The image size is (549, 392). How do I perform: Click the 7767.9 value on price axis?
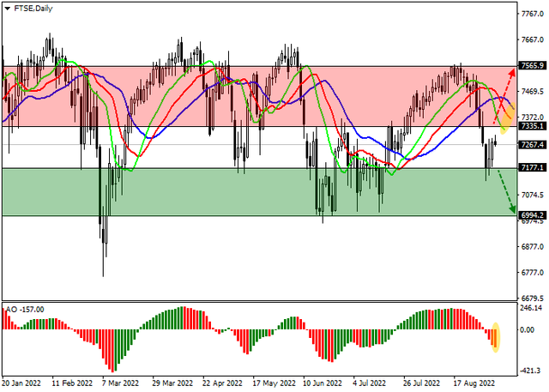click(533, 14)
